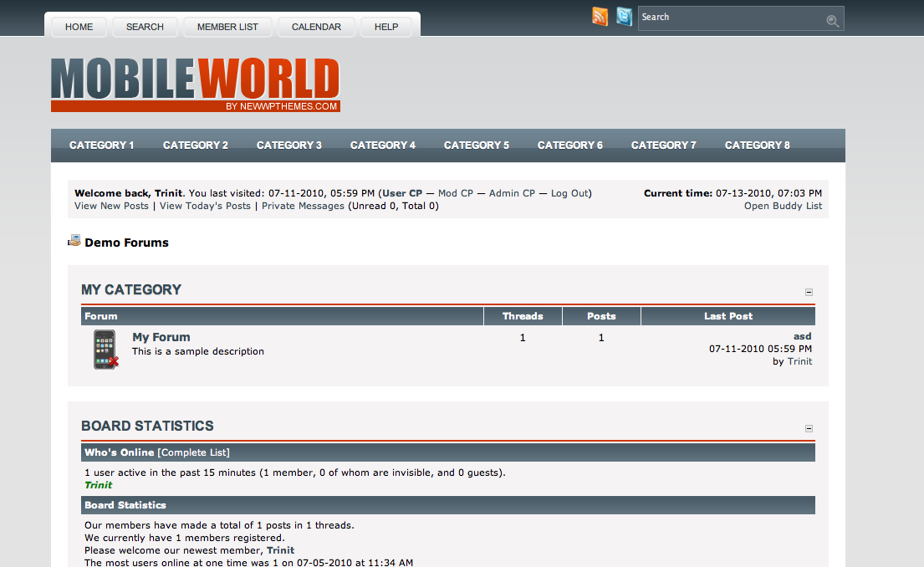Screen dimensions: 924x567
Task: Open the Home tab
Action: 79,27
